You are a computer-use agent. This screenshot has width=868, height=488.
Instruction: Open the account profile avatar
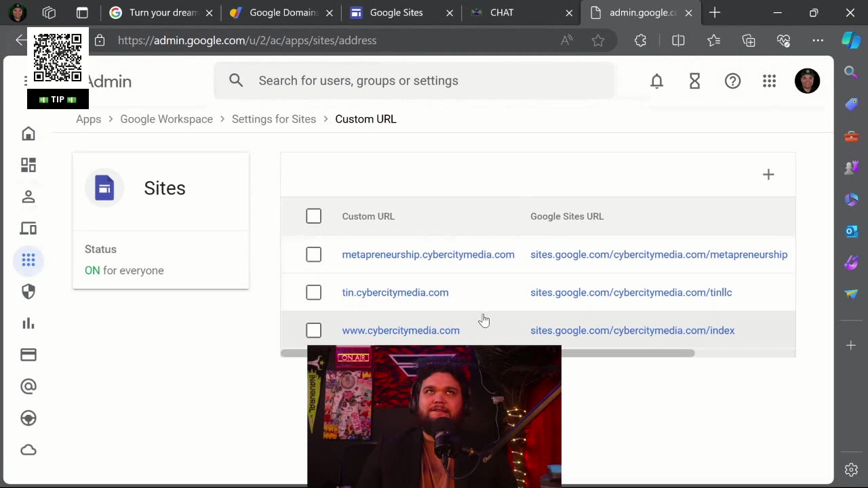(x=807, y=81)
